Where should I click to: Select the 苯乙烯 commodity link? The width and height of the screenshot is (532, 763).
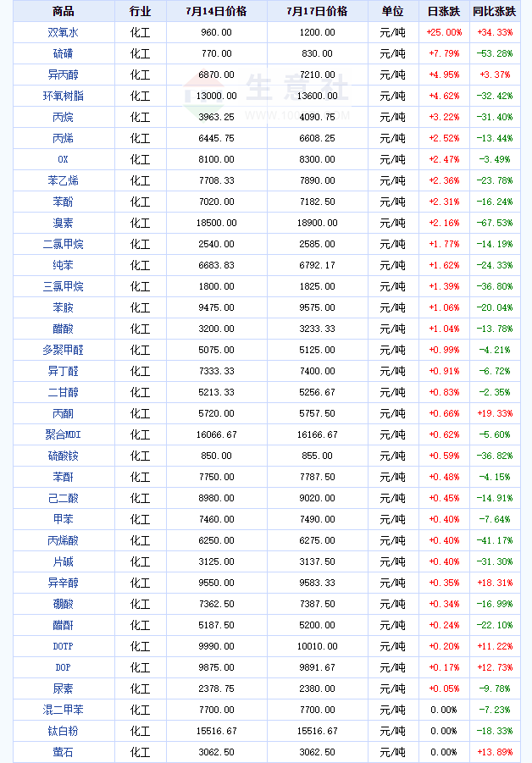[x=63, y=180]
